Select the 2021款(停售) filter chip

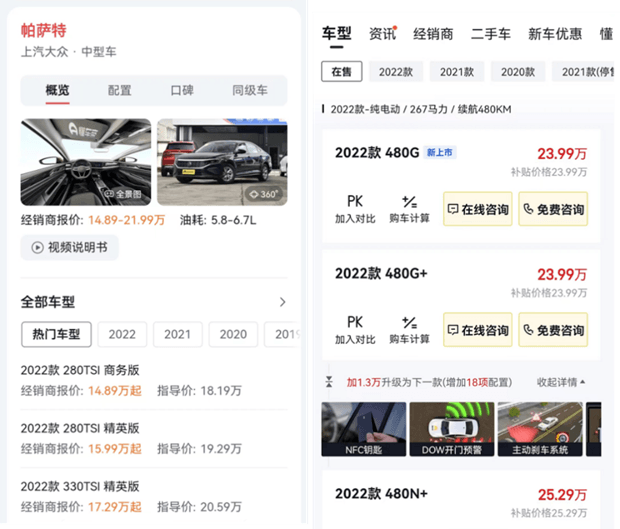[x=585, y=72]
